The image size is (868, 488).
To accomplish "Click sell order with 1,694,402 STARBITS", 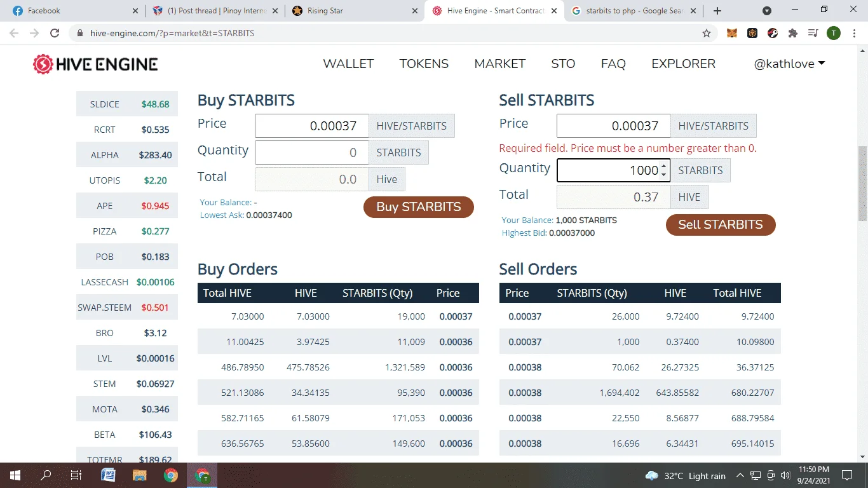I will [640, 393].
